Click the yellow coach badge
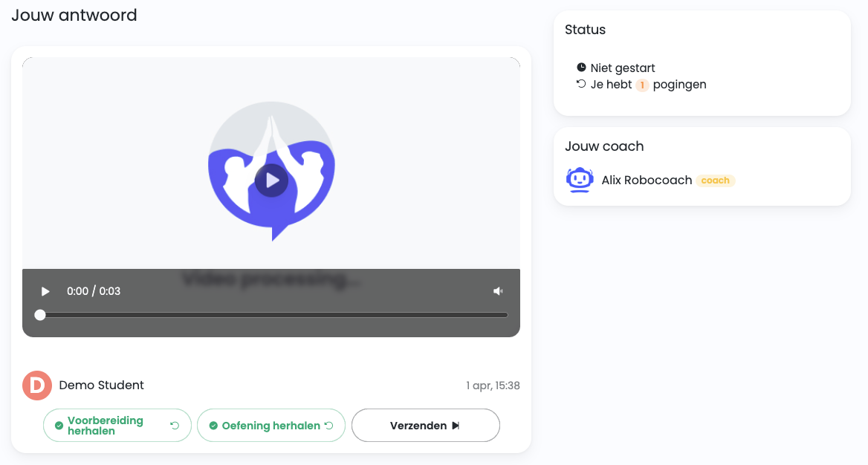This screenshot has width=868, height=465. (715, 181)
